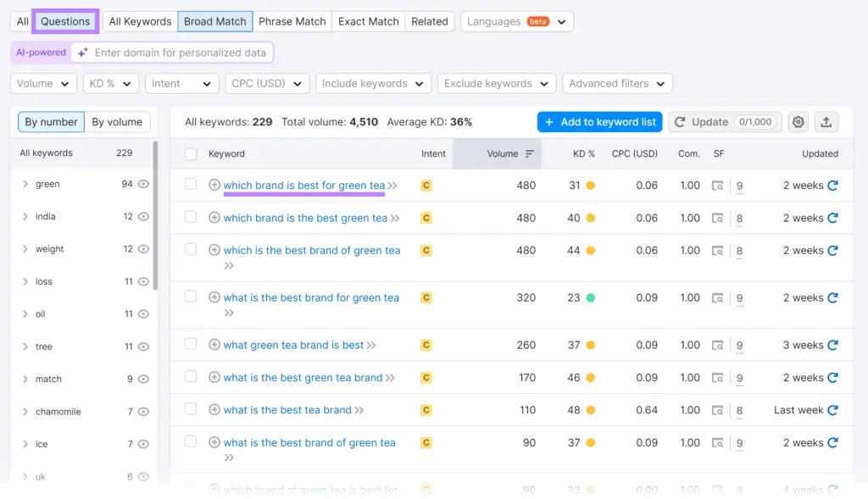Viewport: 868px width, 499px height.
Task: Click 'Add to keyword list' button
Action: pyautogui.click(x=599, y=122)
